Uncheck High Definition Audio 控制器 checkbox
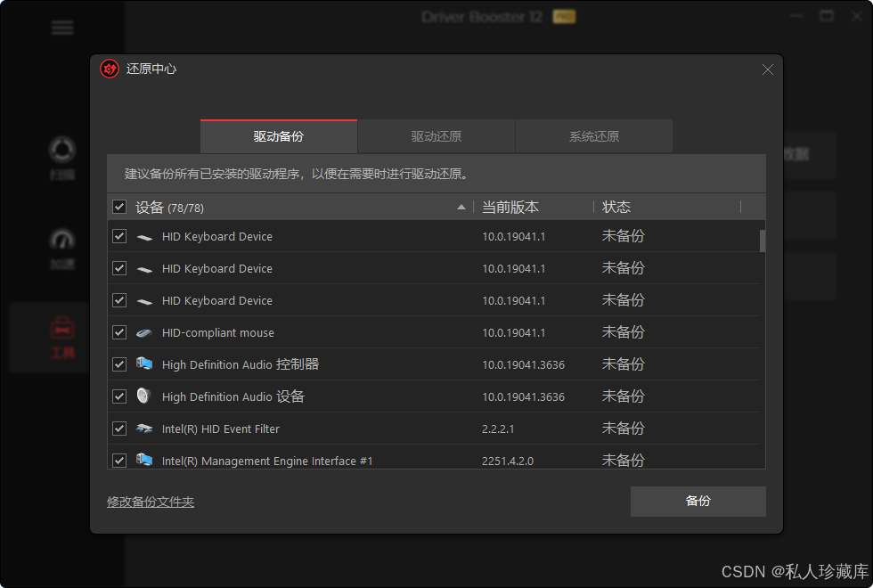 click(119, 364)
